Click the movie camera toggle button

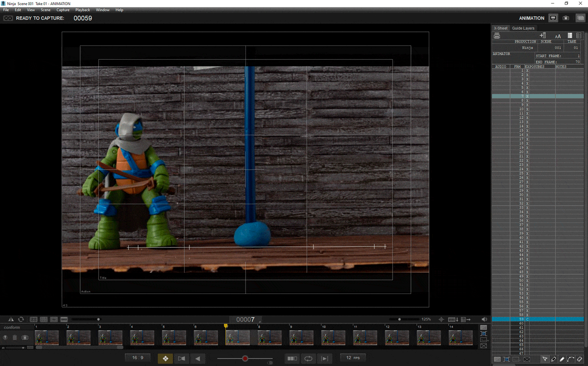(181, 359)
